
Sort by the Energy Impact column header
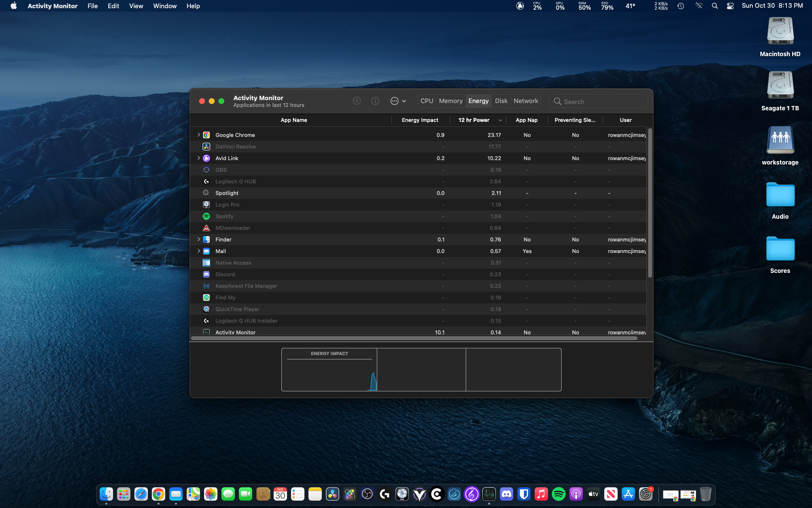420,120
